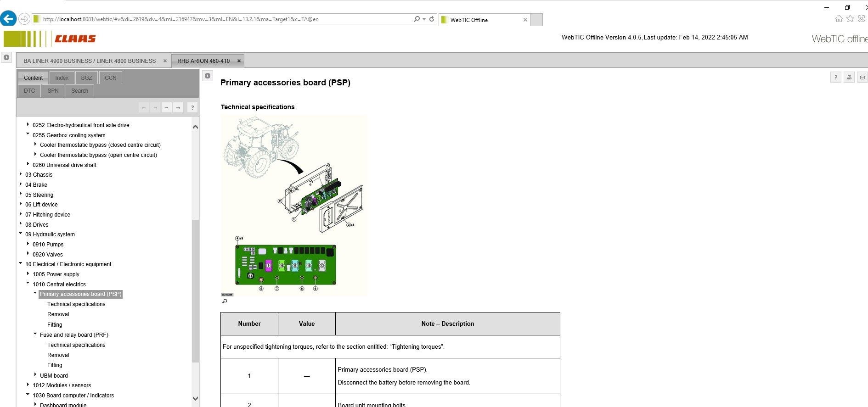This screenshot has width=868, height=407.
Task: Open the browser home icon
Action: pyautogui.click(x=839, y=19)
